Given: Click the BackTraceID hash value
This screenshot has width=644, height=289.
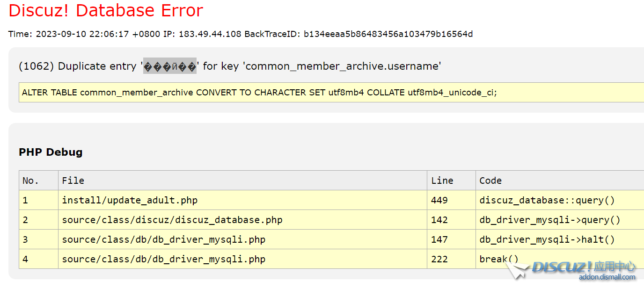Looking at the screenshot, I should [388, 34].
